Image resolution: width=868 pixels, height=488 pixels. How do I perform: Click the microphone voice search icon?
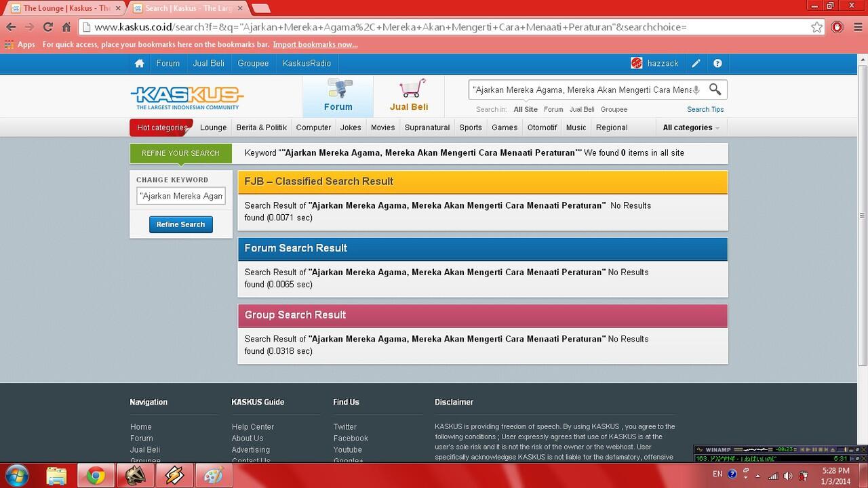coord(696,89)
